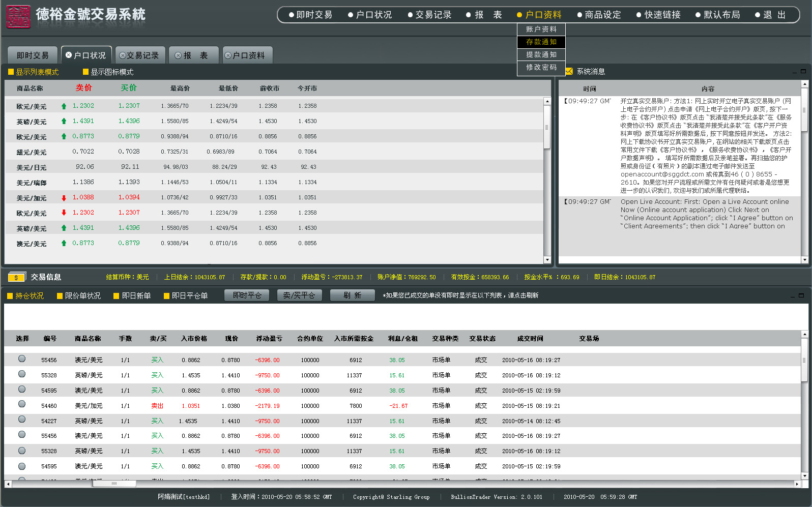Select the 即日新单 view
This screenshot has width=812, height=507.
pyautogui.click(x=132, y=296)
